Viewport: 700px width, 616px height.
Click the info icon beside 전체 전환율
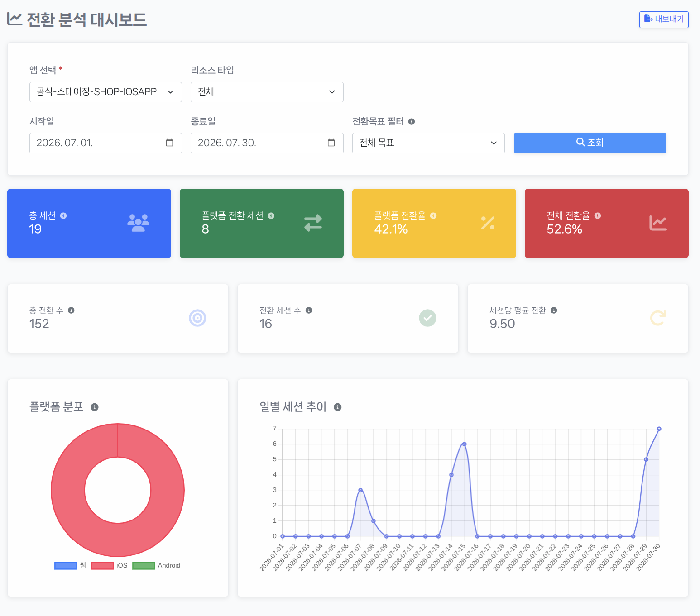(598, 216)
